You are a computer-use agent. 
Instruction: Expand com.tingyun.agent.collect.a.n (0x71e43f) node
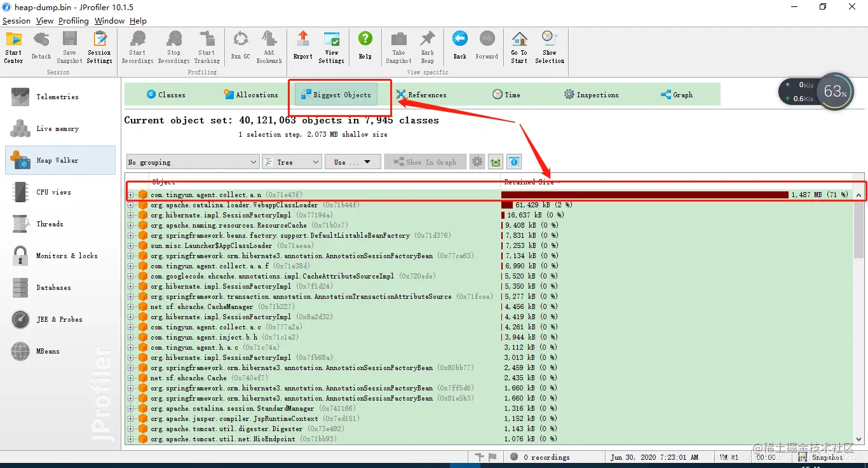click(131, 195)
